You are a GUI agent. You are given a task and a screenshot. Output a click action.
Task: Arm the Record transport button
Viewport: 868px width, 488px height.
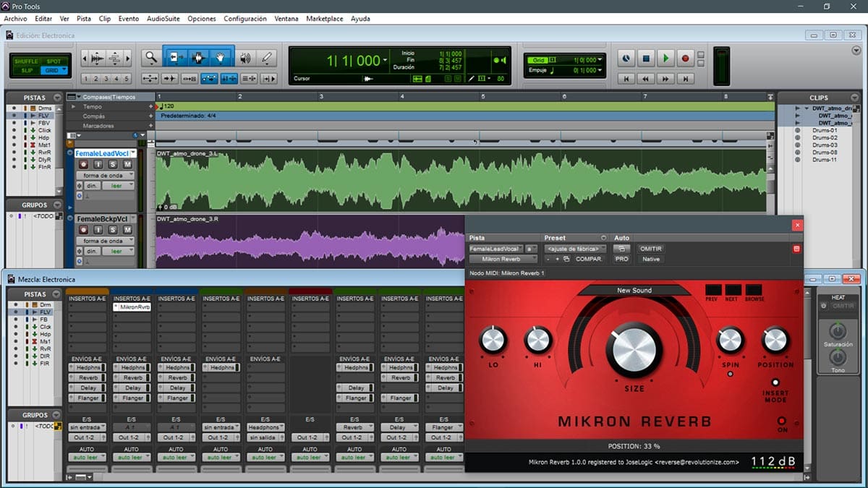685,58
